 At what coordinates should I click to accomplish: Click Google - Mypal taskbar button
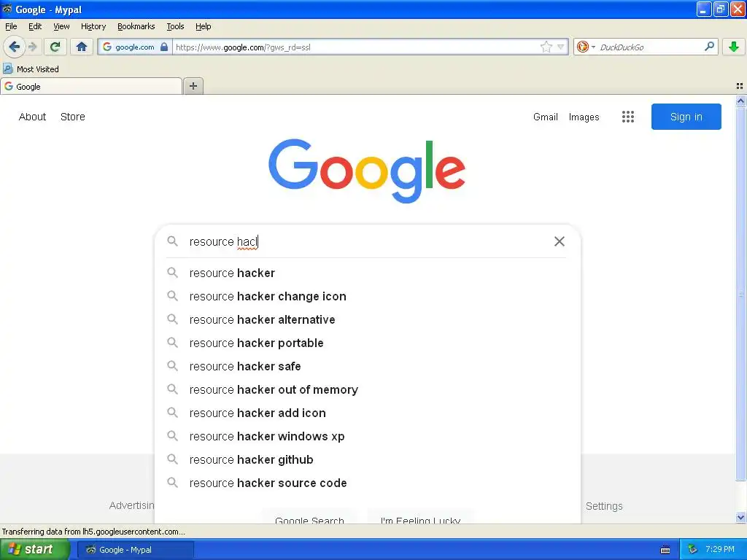[136, 550]
